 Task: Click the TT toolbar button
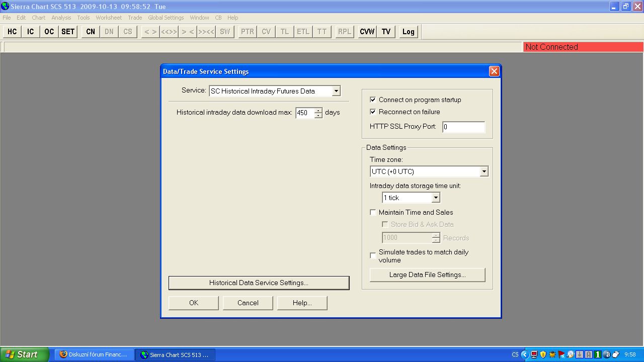[x=322, y=32]
